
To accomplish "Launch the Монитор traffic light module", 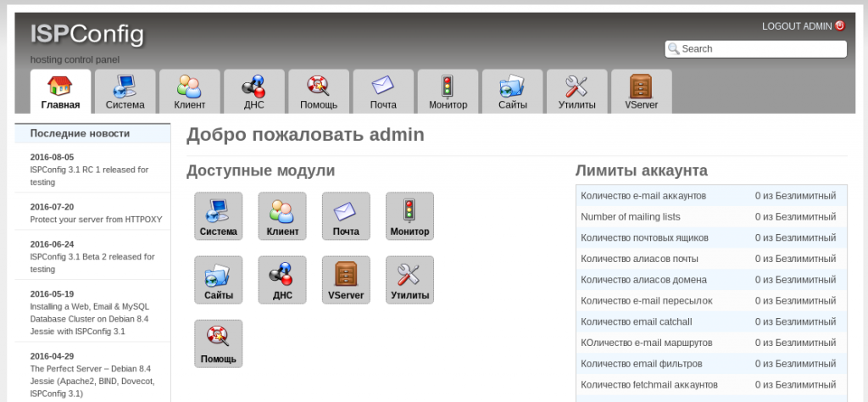I will click(x=409, y=216).
